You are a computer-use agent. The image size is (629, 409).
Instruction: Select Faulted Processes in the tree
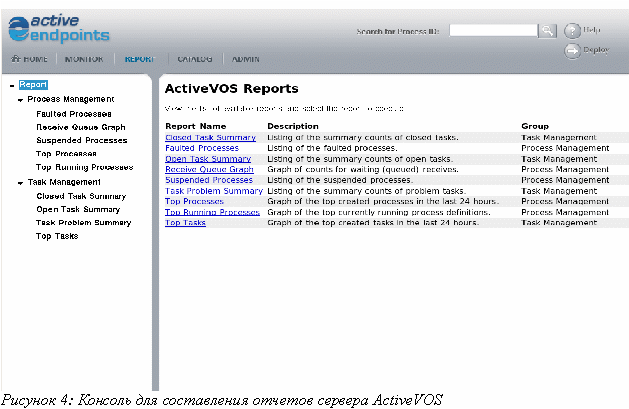[73, 114]
